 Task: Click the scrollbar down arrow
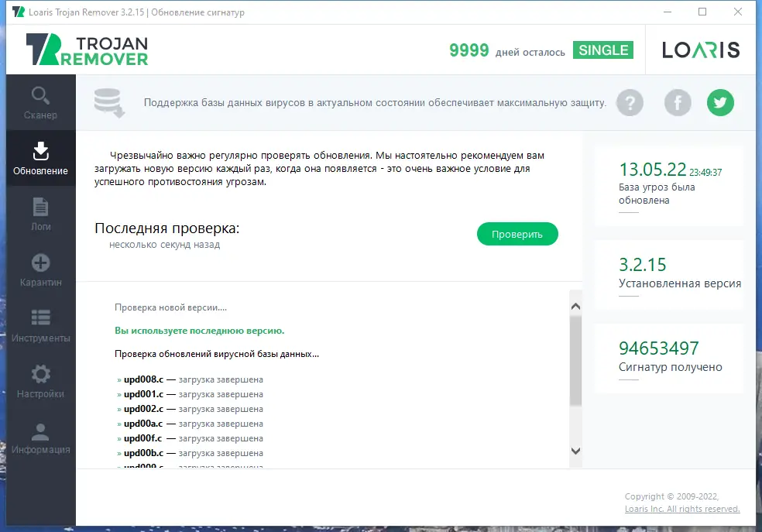tap(575, 450)
